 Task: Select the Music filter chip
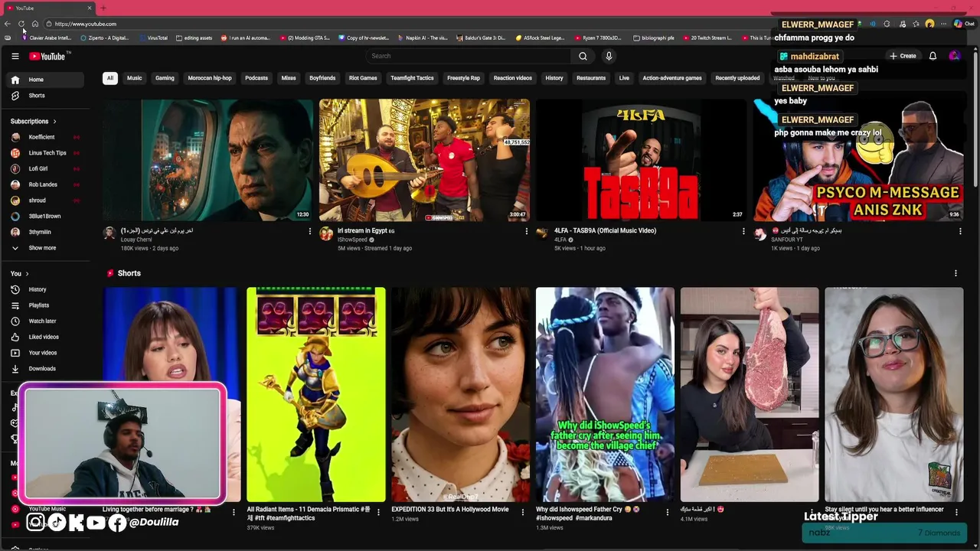tap(135, 78)
